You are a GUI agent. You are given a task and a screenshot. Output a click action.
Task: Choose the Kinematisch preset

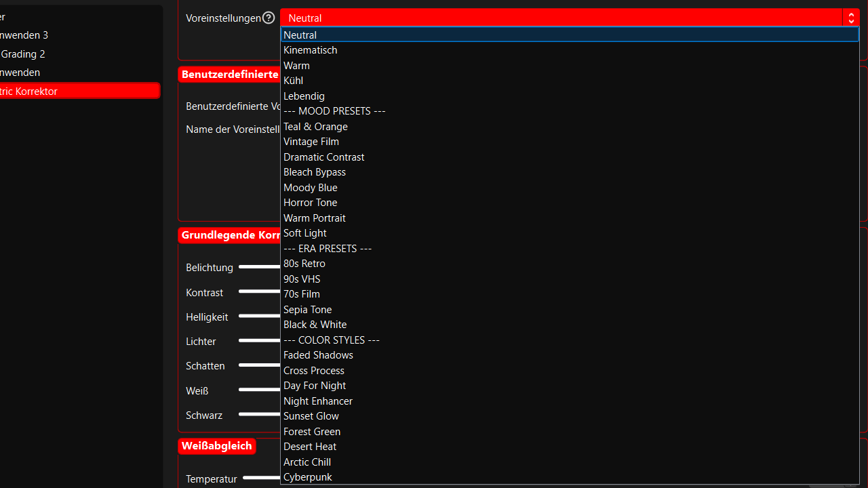[x=310, y=50]
